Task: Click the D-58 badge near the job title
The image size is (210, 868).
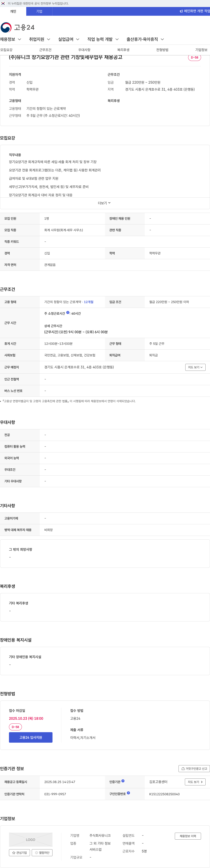Action: click(x=194, y=57)
